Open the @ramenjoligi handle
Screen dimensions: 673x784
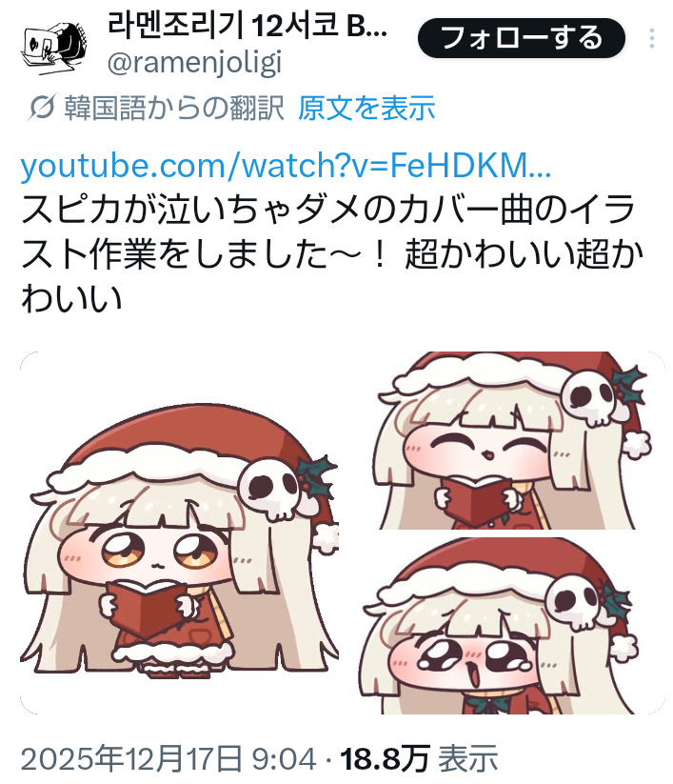coord(194,63)
